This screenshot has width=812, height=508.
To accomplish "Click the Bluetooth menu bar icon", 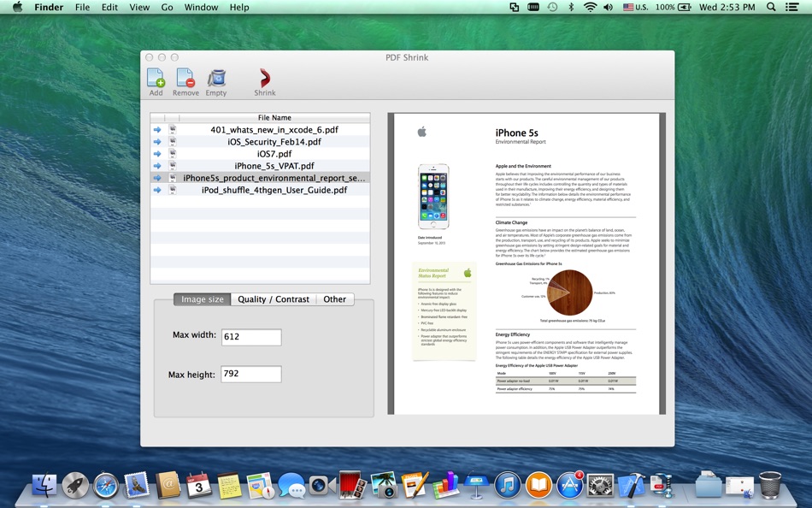I will tap(571, 7).
